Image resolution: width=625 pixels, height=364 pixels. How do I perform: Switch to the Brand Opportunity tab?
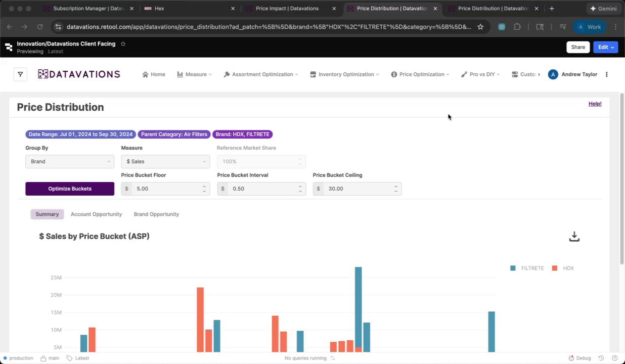pyautogui.click(x=156, y=214)
